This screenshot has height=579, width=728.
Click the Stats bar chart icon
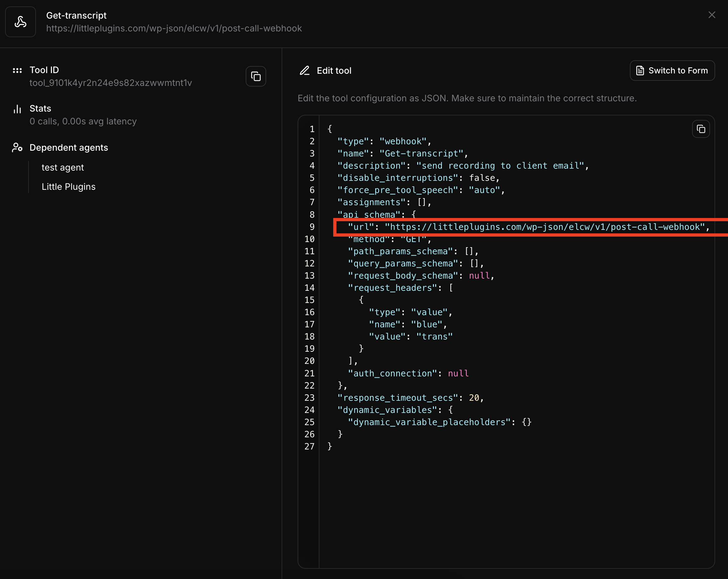(x=17, y=109)
